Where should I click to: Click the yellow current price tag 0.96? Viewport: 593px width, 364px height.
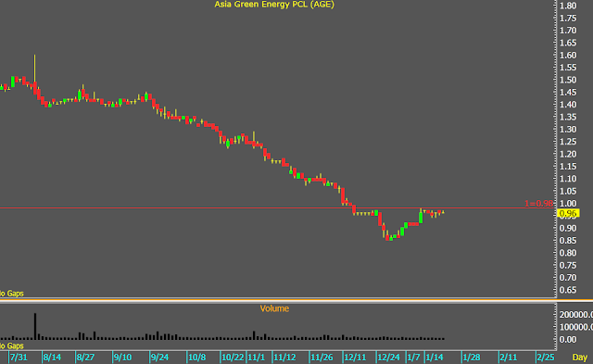569,214
